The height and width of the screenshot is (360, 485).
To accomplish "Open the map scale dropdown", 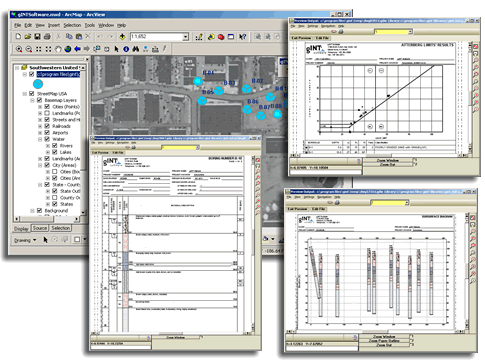I will 186,37.
